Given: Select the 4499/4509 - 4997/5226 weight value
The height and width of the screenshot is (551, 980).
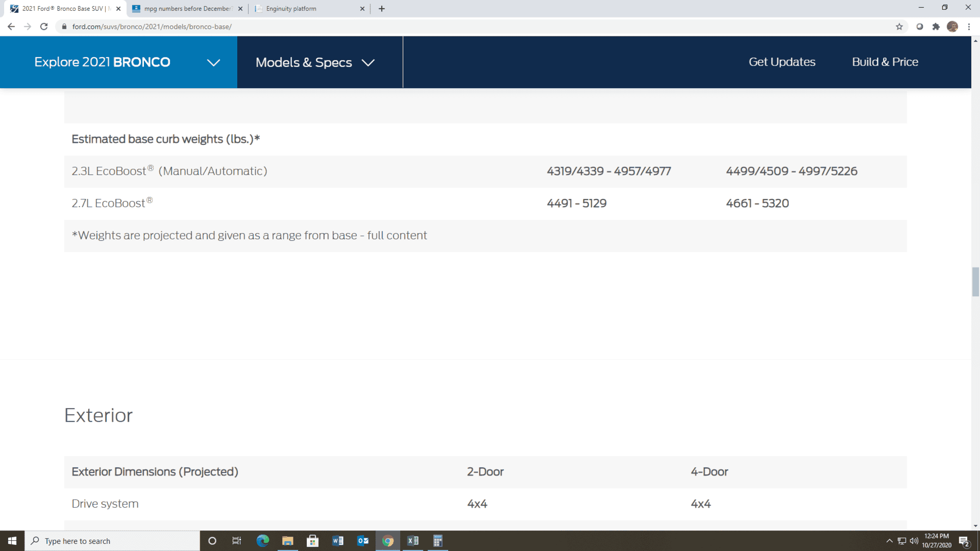Looking at the screenshot, I should [791, 171].
